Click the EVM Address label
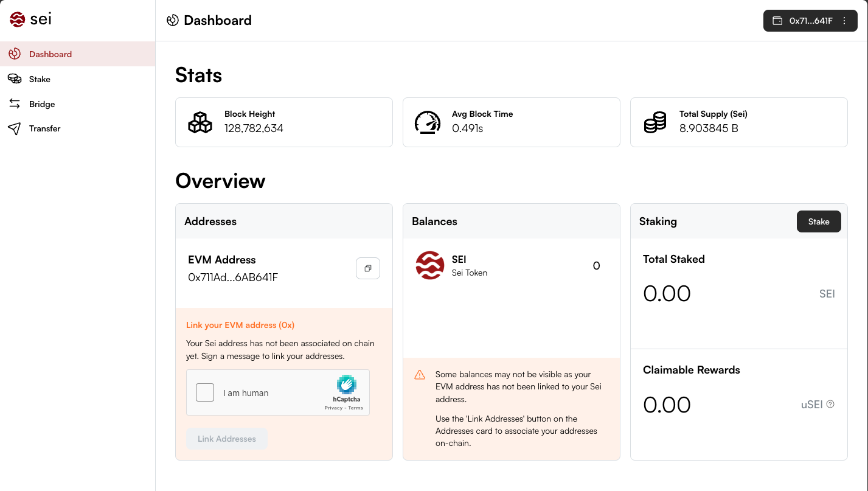The width and height of the screenshot is (868, 491). pyautogui.click(x=222, y=260)
